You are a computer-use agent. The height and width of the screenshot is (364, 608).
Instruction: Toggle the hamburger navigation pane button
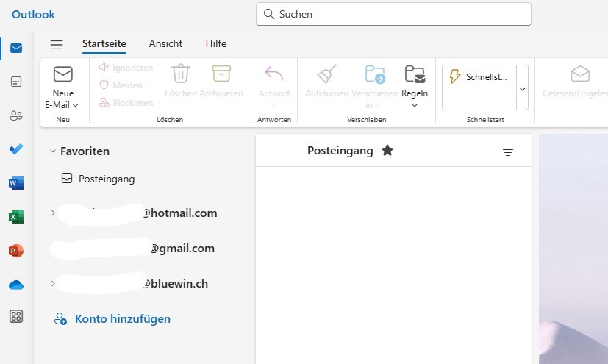(x=57, y=44)
